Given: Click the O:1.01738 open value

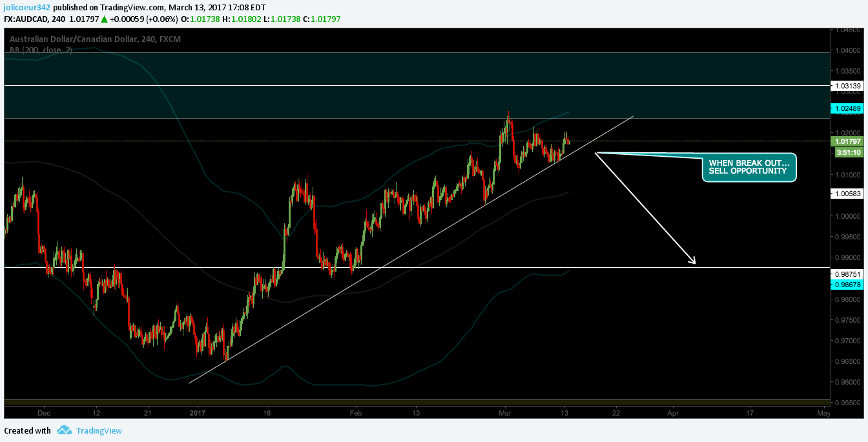Looking at the screenshot, I should point(201,19).
